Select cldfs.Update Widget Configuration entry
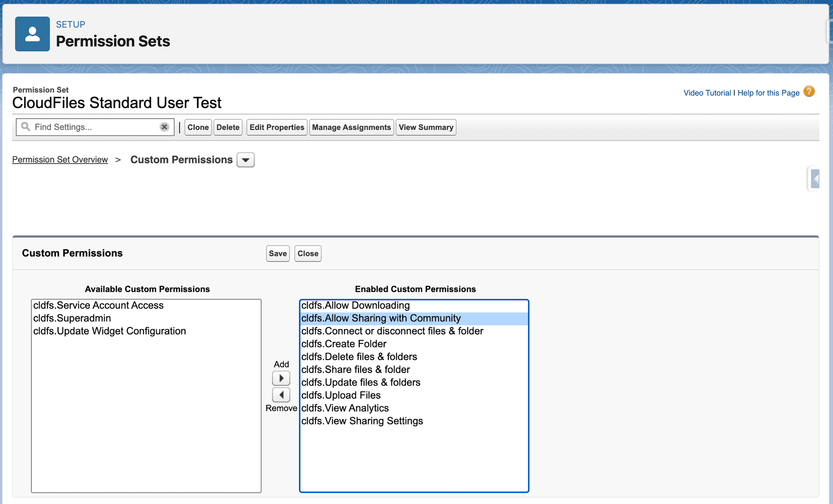This screenshot has height=504, width=833. coord(109,331)
